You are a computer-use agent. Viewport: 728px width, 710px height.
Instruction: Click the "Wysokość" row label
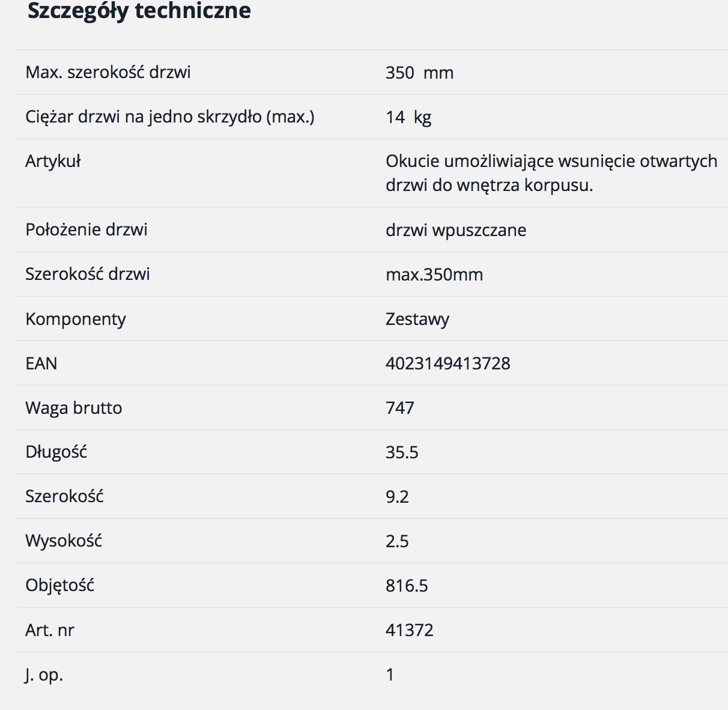coord(64,541)
